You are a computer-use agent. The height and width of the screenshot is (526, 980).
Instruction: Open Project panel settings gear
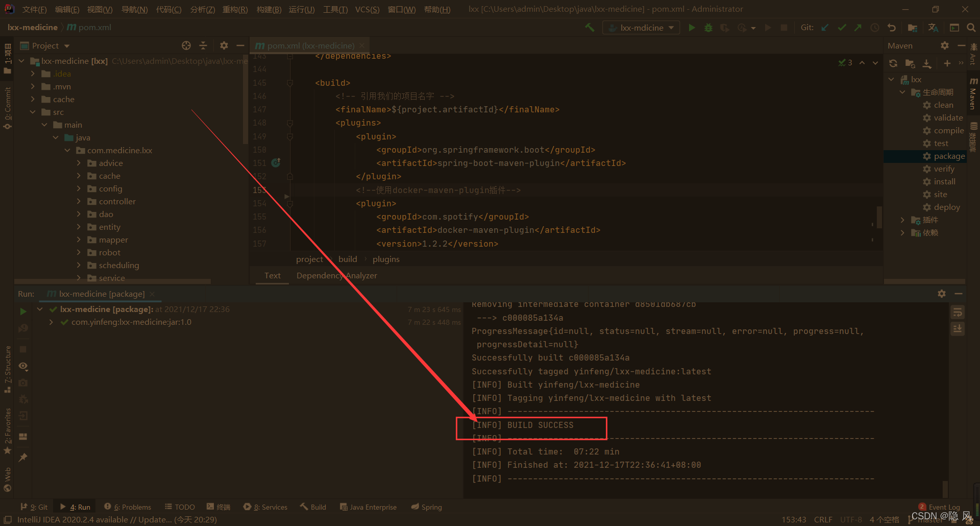[x=224, y=45]
